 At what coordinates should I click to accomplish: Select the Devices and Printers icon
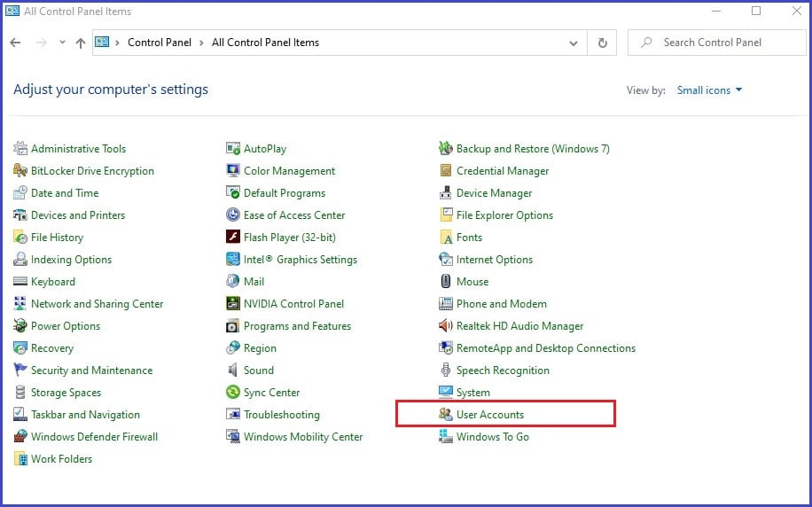(20, 214)
